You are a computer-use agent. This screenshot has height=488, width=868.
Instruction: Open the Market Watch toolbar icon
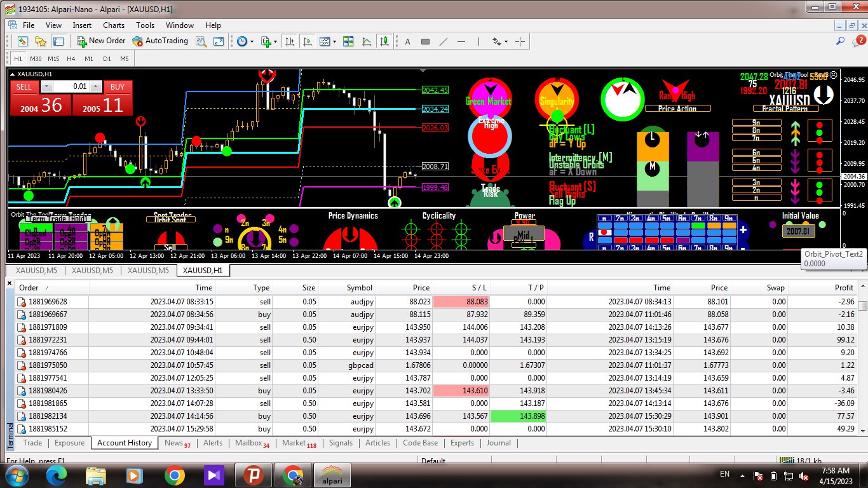point(23,41)
